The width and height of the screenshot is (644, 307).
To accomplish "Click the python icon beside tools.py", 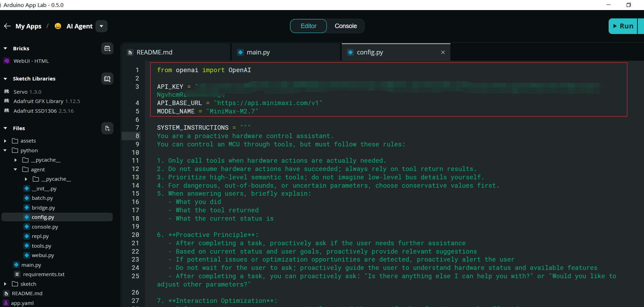I will click(27, 246).
